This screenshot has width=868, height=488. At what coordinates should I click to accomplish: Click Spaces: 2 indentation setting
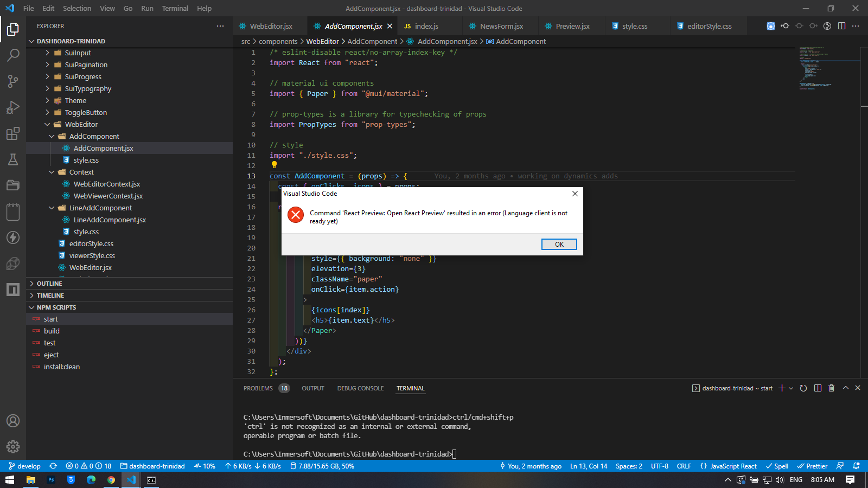pyautogui.click(x=629, y=466)
